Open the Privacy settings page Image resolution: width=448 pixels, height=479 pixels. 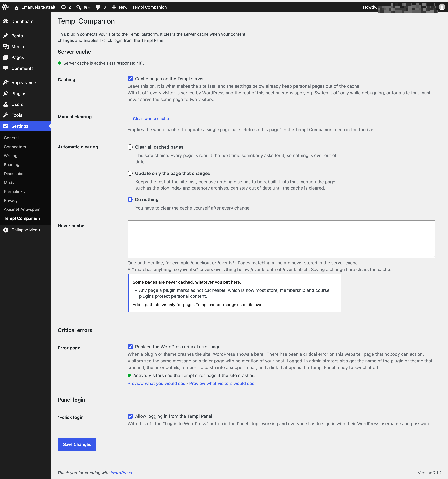[11, 200]
